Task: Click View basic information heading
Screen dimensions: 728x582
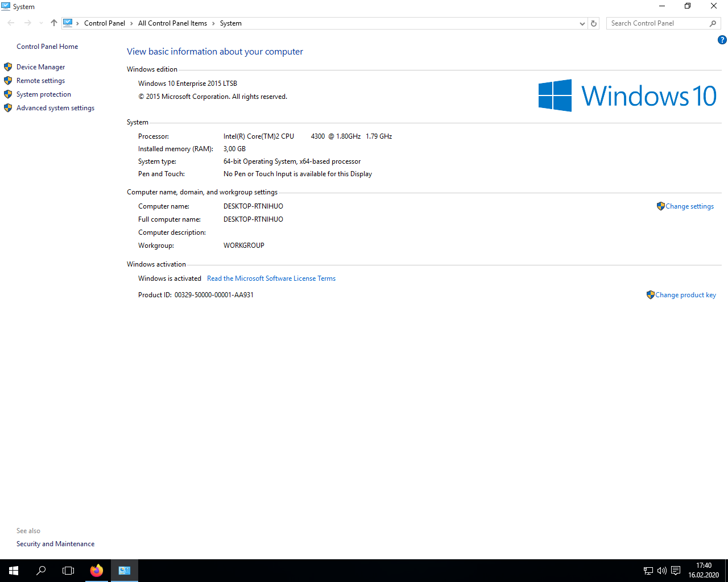Action: click(x=215, y=52)
